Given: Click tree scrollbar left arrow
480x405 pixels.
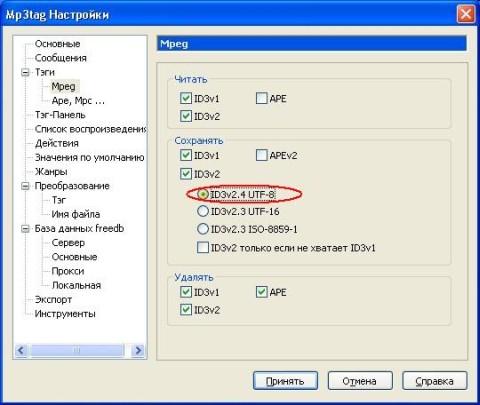Looking at the screenshot, I should pyautogui.click(x=21, y=350).
